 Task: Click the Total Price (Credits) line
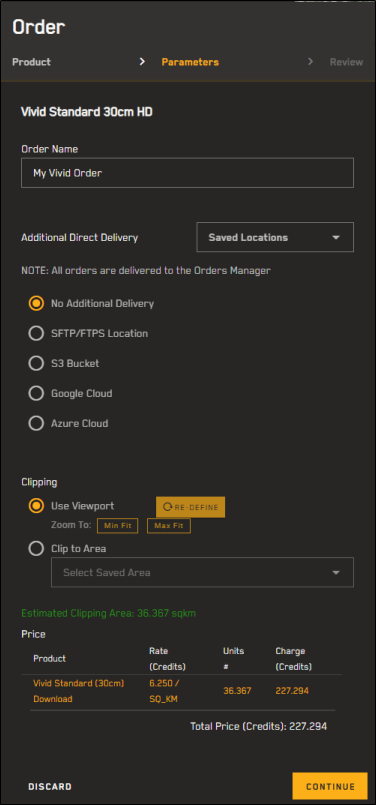(258, 726)
